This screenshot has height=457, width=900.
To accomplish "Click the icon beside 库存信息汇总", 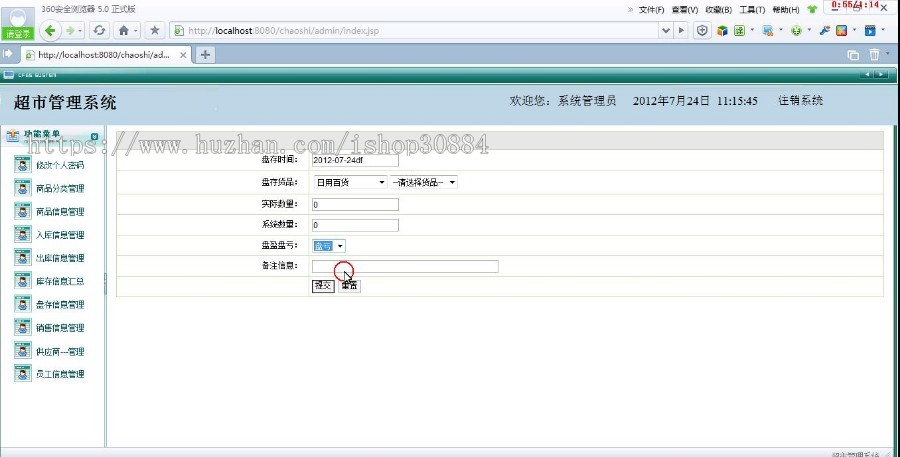I will 22,281.
